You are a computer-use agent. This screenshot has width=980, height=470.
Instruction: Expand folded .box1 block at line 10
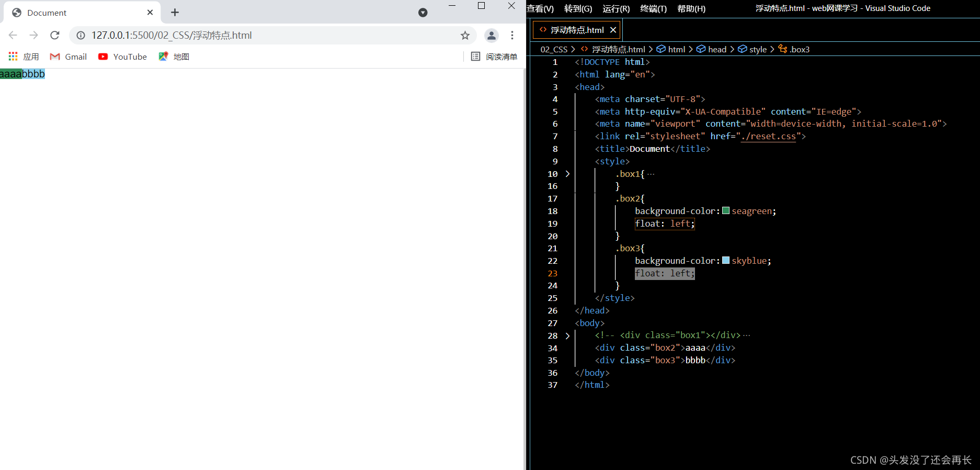[567, 174]
